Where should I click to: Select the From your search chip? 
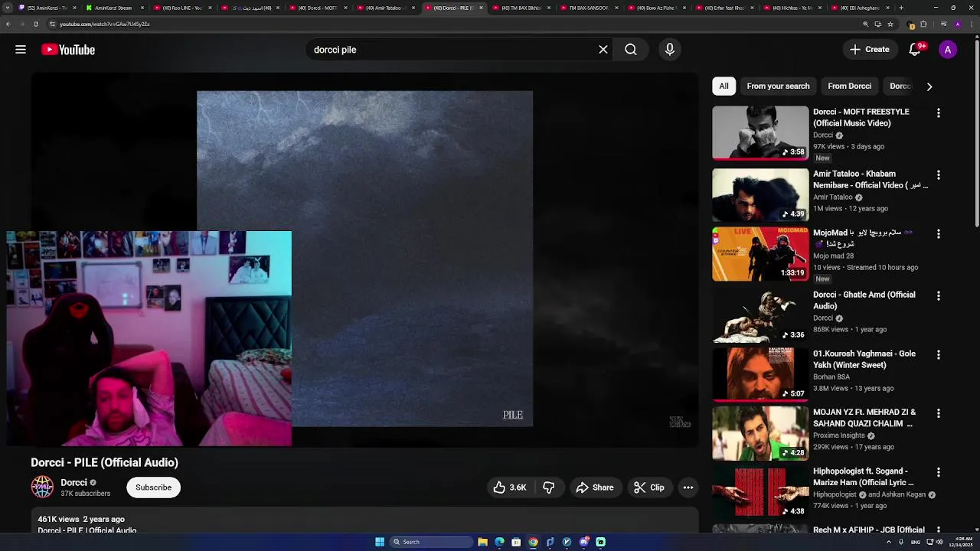pyautogui.click(x=778, y=86)
